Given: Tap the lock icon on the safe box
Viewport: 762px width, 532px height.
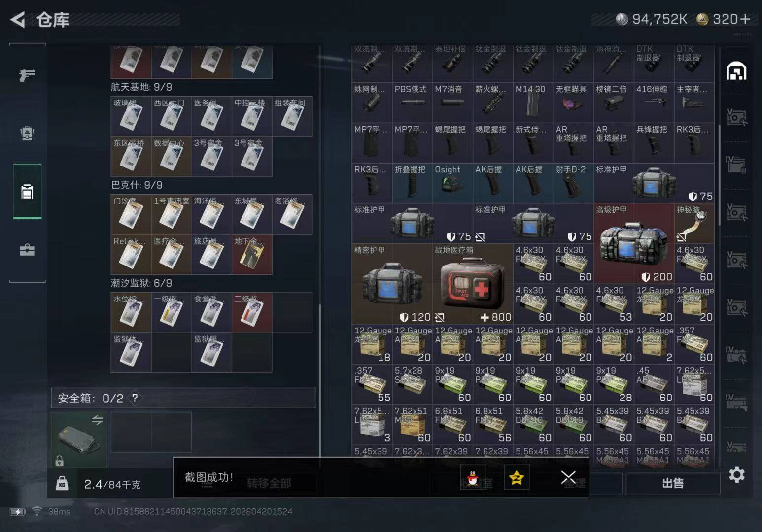Looking at the screenshot, I should [x=59, y=461].
